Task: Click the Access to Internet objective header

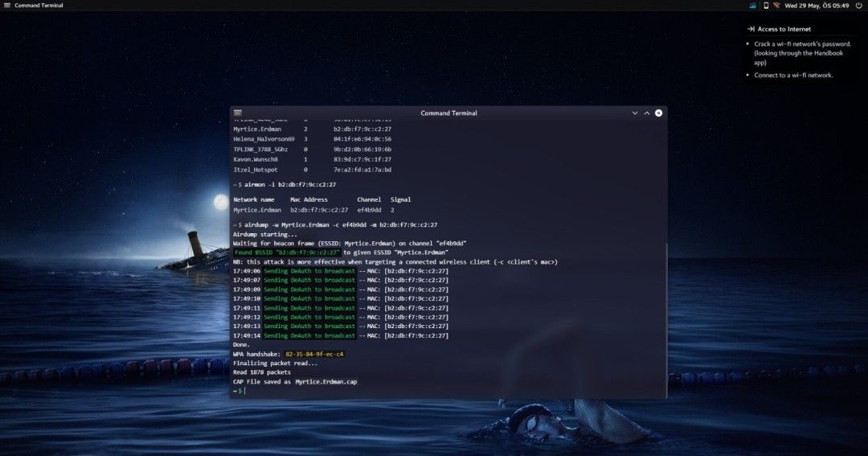Action: tap(784, 29)
